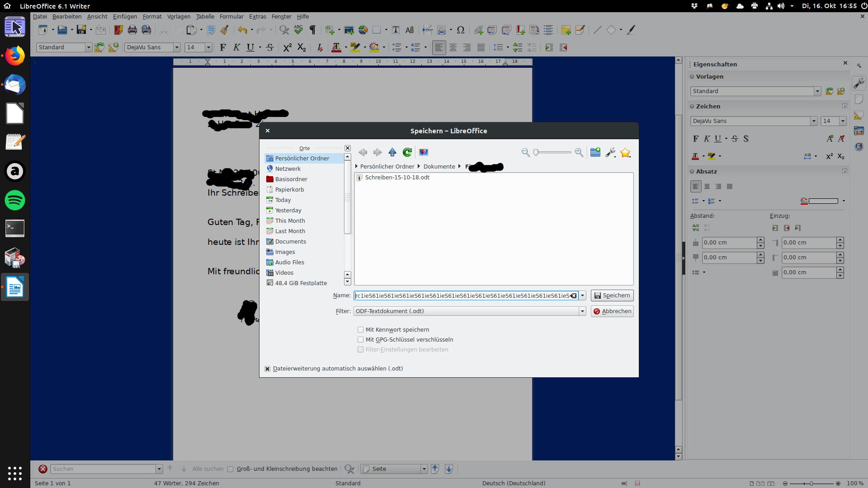Click the Speichern button
Viewport: 868px width, 488px height.
(612, 296)
